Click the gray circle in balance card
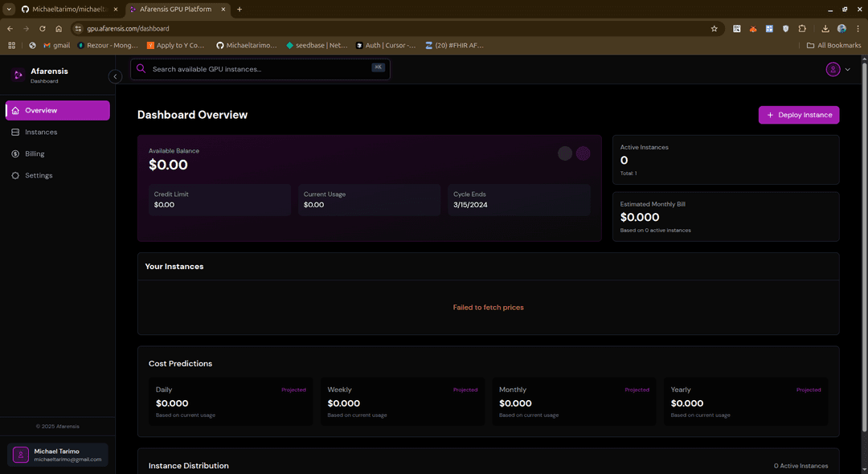 [x=565, y=153]
